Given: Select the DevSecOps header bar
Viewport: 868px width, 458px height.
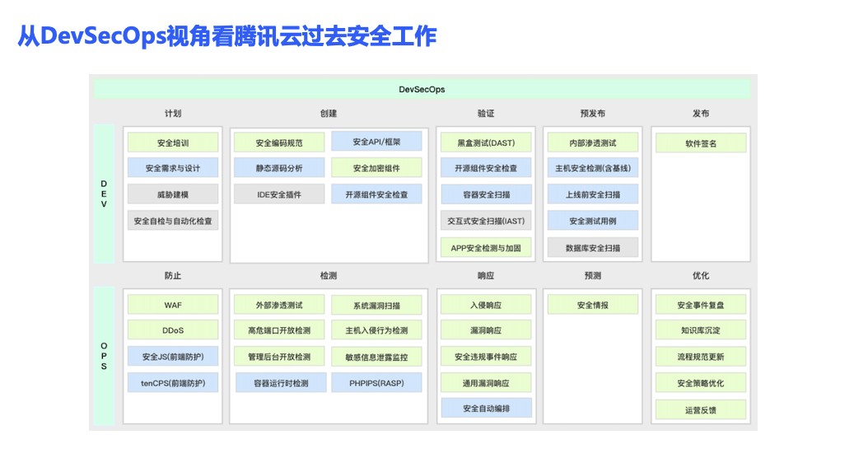Looking at the screenshot, I should point(422,89).
